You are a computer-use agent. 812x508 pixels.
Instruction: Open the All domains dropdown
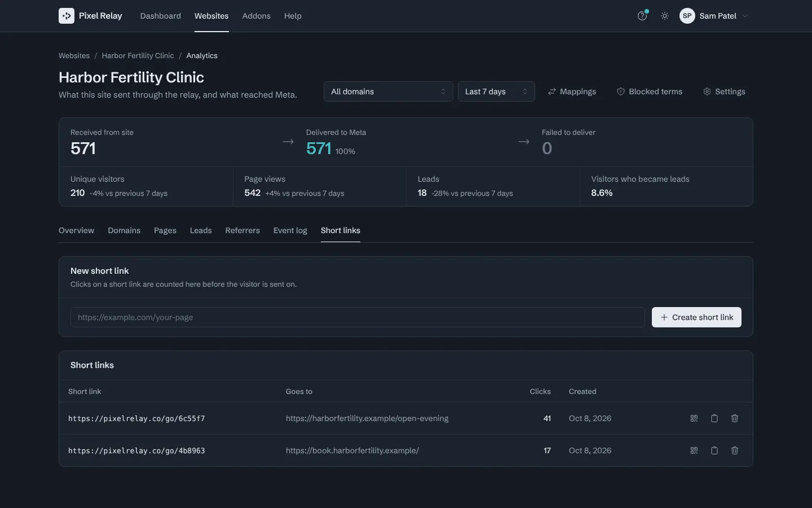tap(388, 91)
